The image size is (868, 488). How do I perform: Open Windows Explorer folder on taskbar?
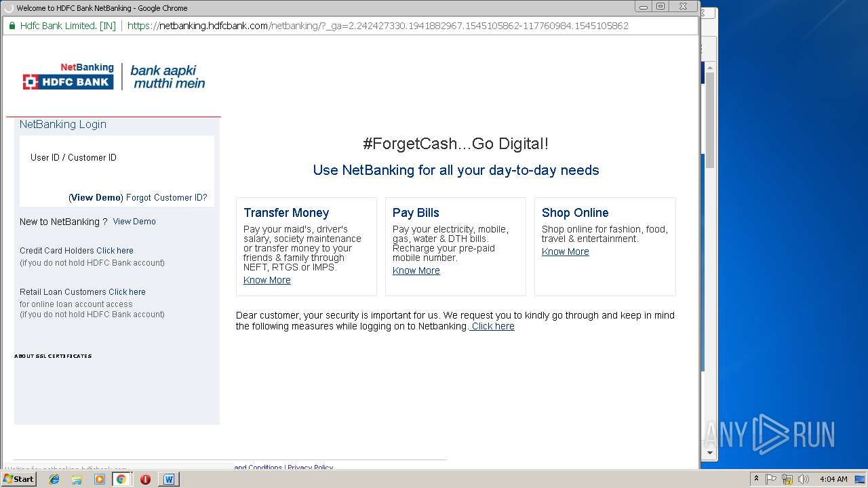pos(77,479)
